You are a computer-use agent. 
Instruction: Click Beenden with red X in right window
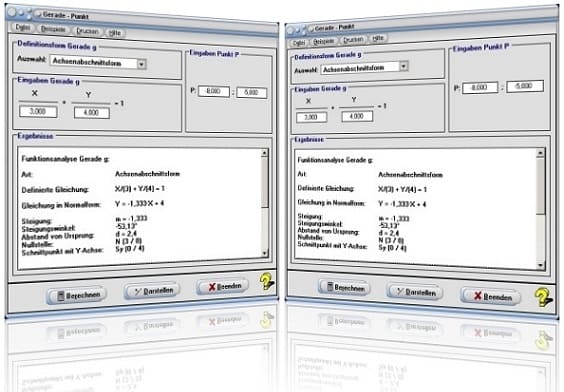click(491, 296)
